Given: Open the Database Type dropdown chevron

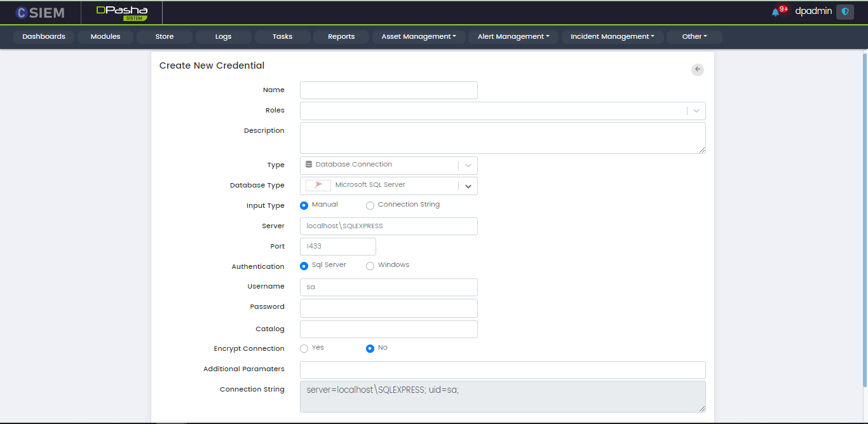Looking at the screenshot, I should [468, 186].
